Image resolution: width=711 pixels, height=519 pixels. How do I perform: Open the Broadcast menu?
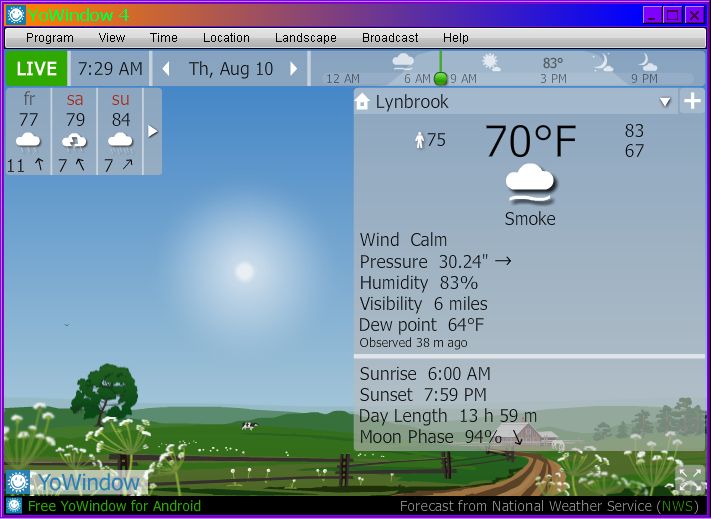click(x=390, y=38)
